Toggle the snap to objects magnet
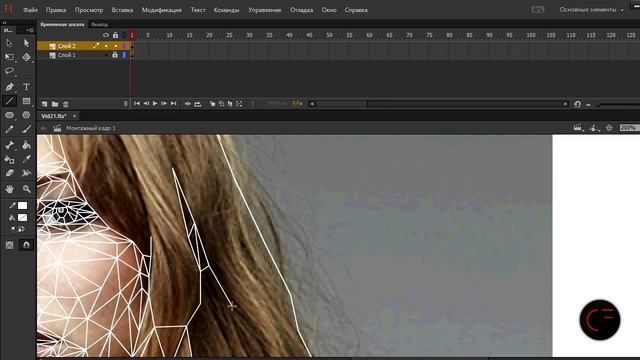Screen dimensions: 640x360 click(26, 245)
